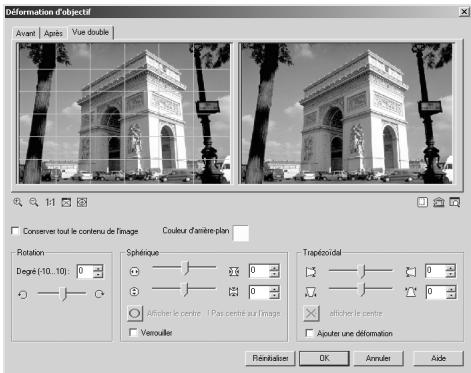471x373 pixels.
Task: Click the second Trapézoïdal value field
Action: pyautogui.click(x=435, y=292)
